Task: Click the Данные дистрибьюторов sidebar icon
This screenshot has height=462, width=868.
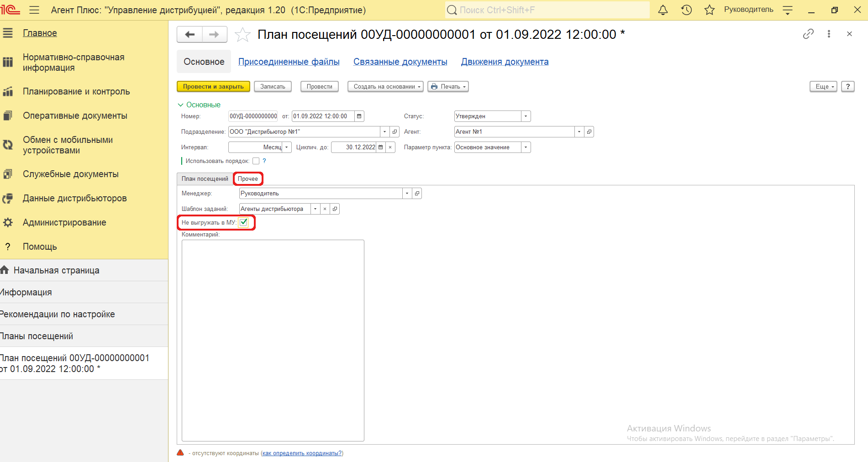Action: click(x=8, y=198)
